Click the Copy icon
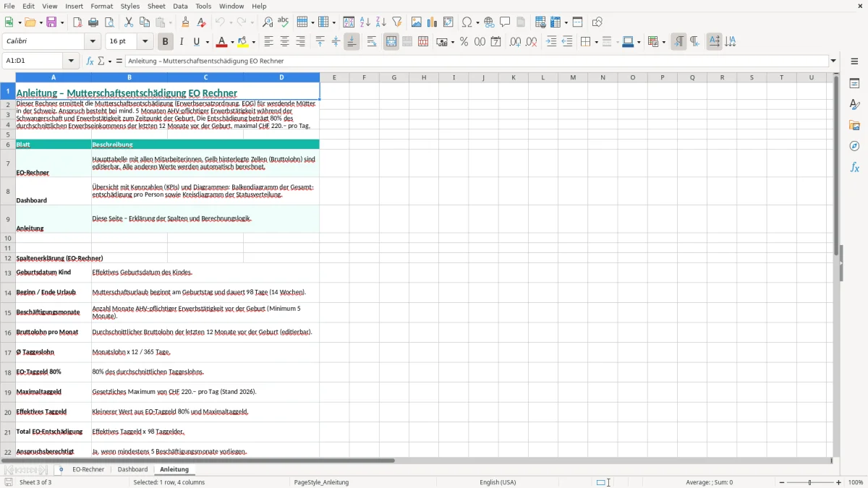 (x=145, y=22)
